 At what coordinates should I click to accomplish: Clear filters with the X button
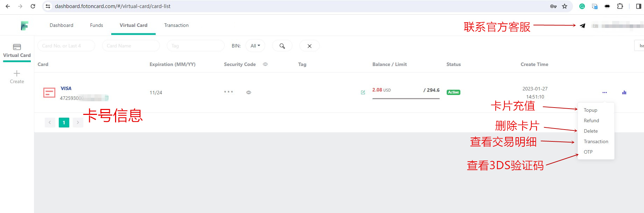point(309,46)
